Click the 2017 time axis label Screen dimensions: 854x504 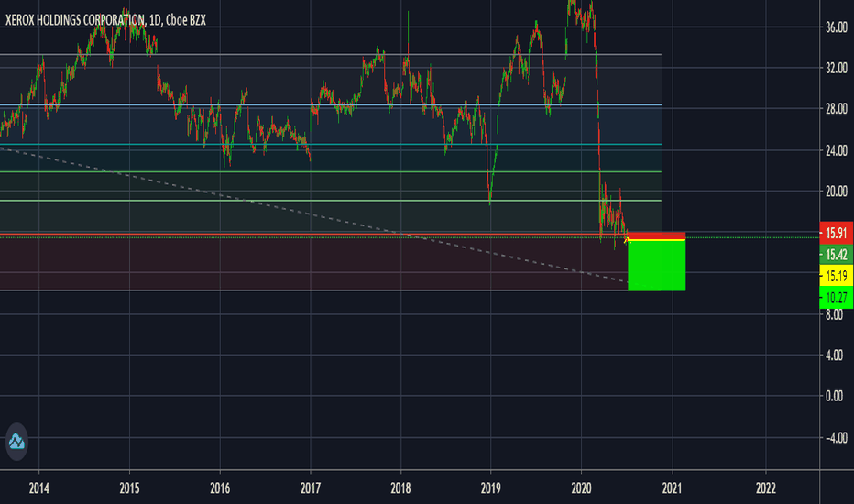click(x=311, y=488)
